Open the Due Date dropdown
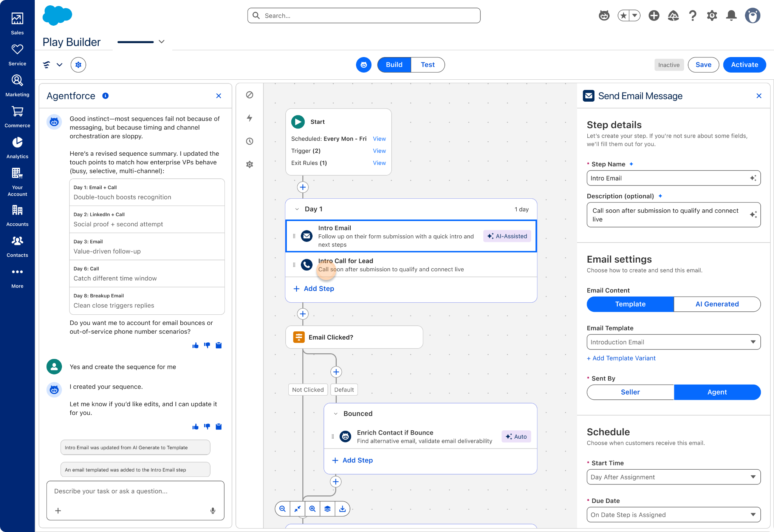774x532 pixels. pyautogui.click(x=673, y=515)
